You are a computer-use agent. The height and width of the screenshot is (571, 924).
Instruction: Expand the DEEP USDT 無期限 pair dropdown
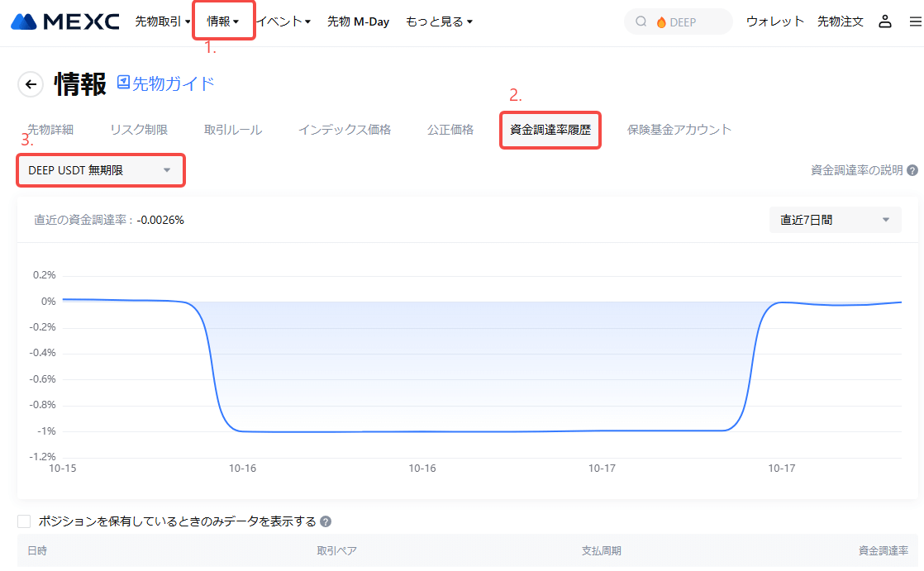(100, 170)
